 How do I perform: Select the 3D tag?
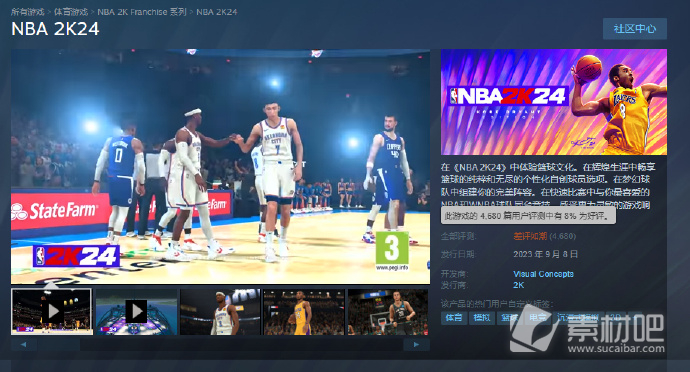(x=615, y=318)
